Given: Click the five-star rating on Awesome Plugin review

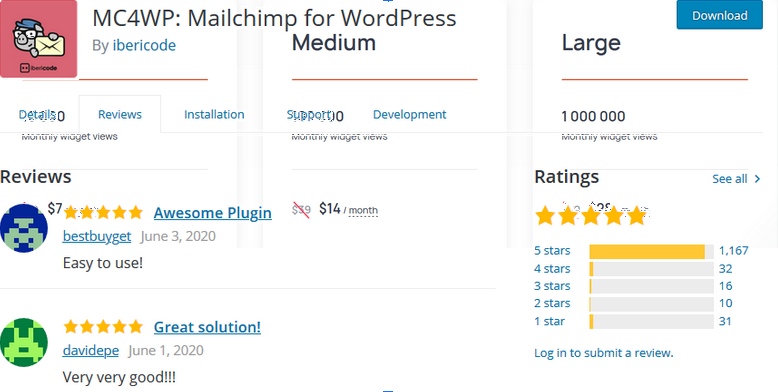Looking at the screenshot, I should pyautogui.click(x=103, y=212).
